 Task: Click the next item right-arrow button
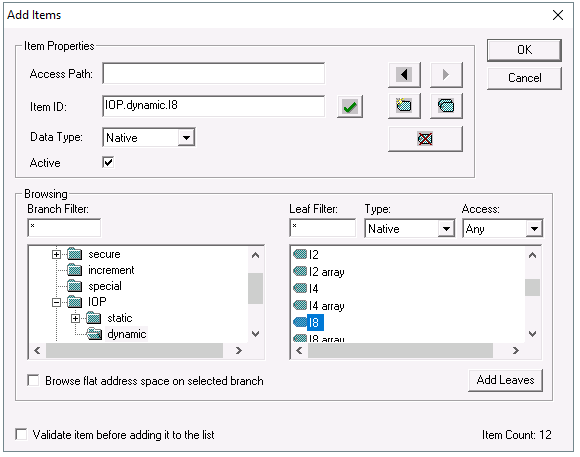point(446,75)
